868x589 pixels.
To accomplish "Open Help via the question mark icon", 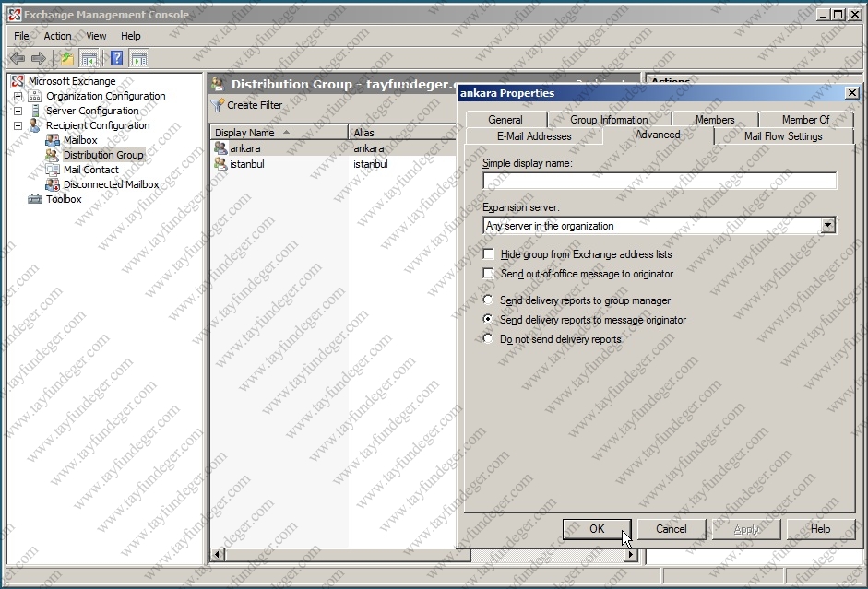I will point(117,58).
